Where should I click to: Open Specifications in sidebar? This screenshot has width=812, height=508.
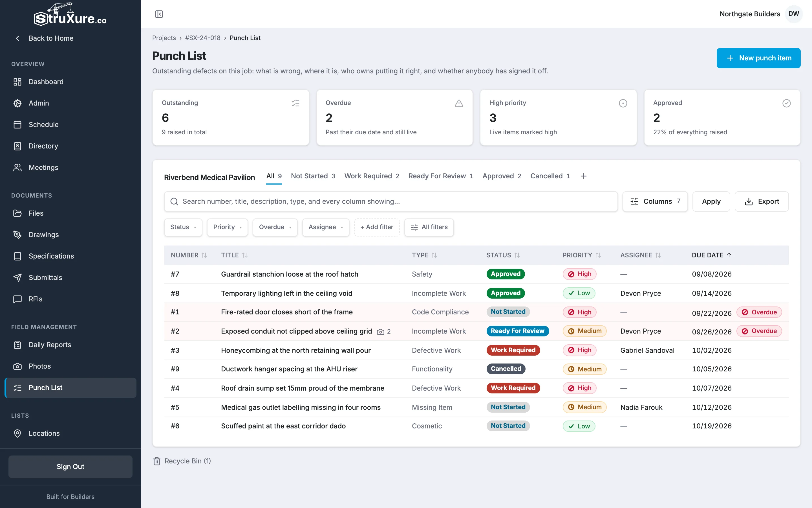[70, 256]
